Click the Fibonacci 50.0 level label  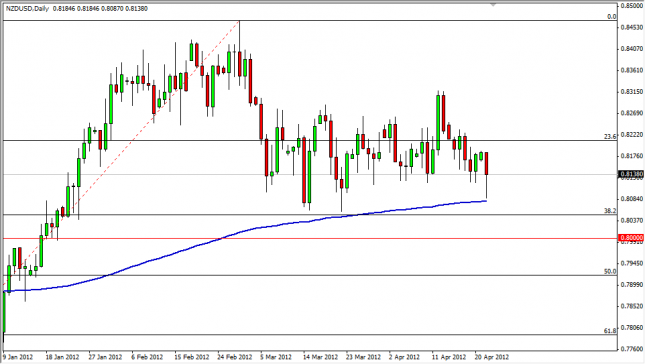tap(610, 271)
